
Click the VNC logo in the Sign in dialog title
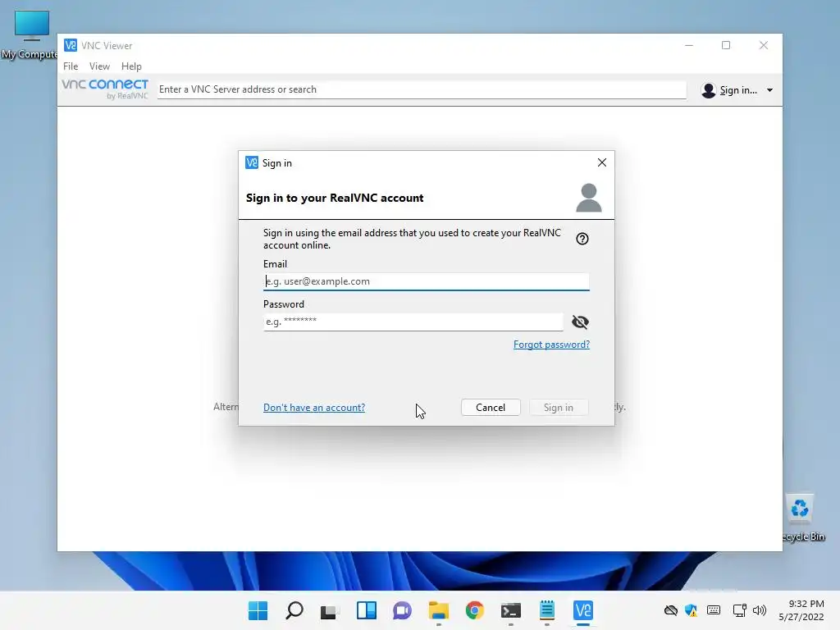(x=252, y=162)
